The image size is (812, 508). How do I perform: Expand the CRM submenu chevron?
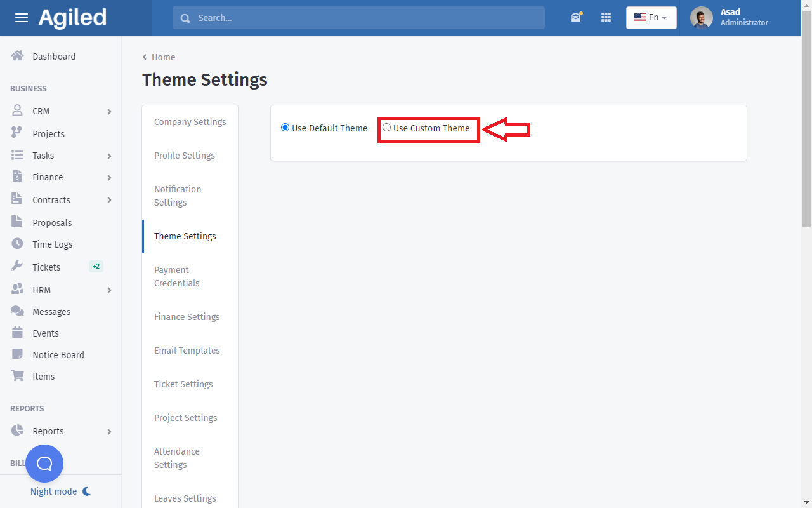tap(109, 112)
